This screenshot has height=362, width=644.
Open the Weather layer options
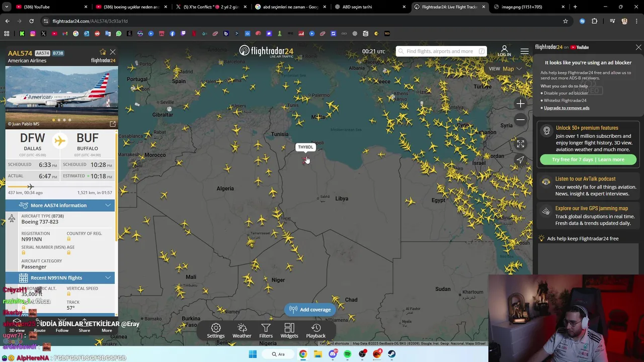(x=242, y=331)
